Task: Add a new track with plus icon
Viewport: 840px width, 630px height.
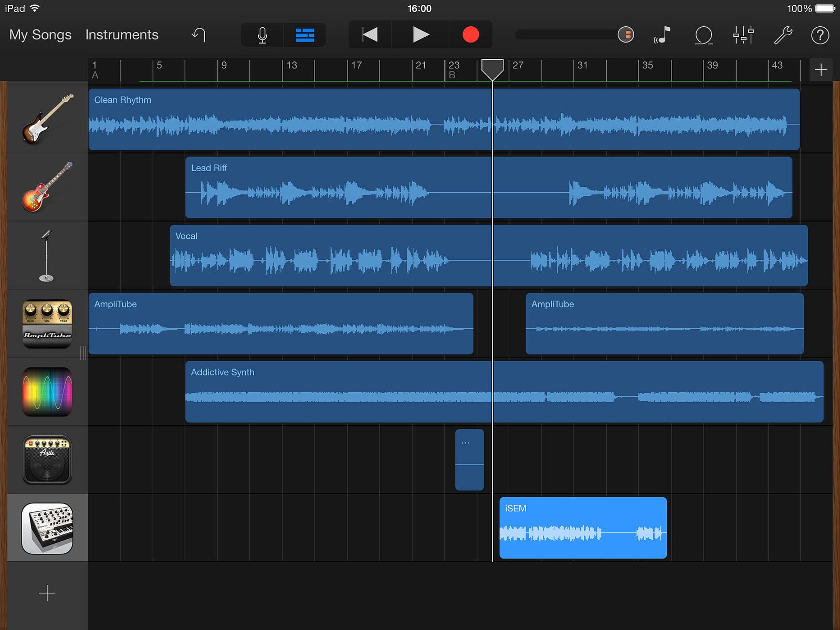Action: (47, 593)
